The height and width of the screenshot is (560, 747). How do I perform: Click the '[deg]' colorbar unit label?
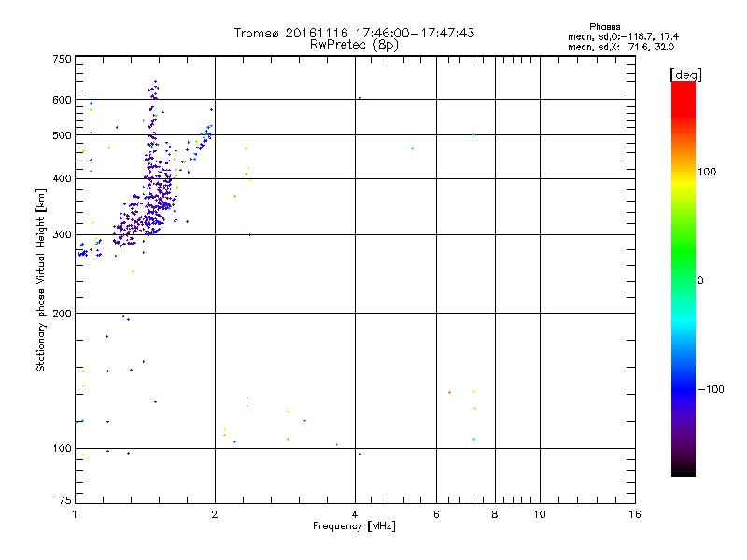pos(685,75)
